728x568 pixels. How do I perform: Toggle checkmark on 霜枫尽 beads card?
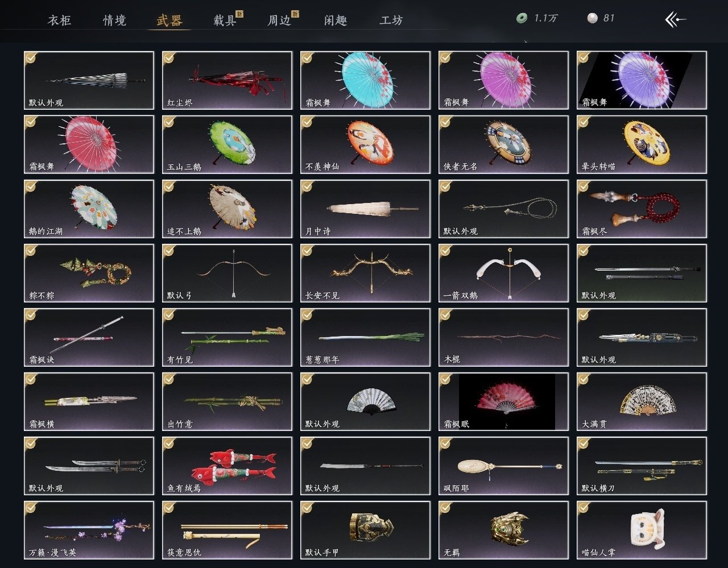pyautogui.click(x=584, y=186)
